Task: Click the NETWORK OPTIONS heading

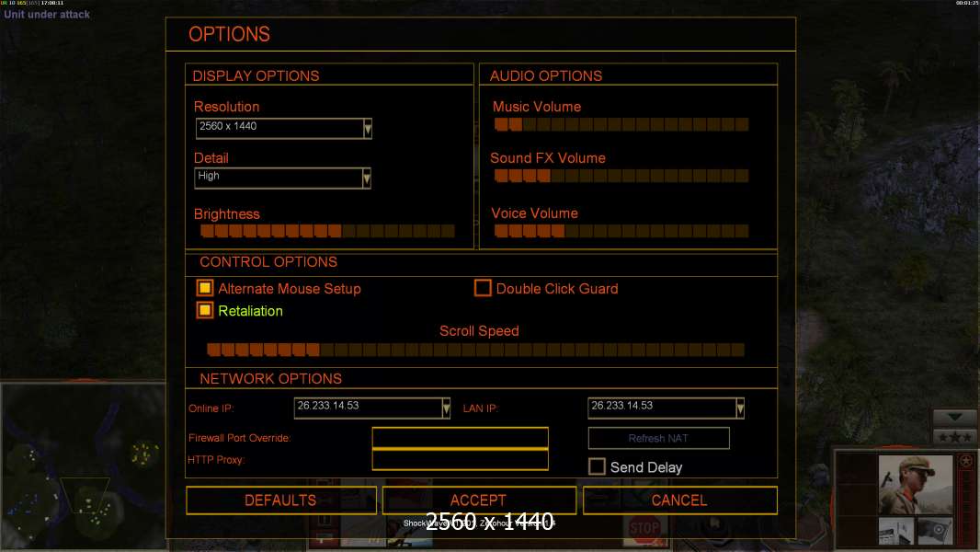Action: 270,379
